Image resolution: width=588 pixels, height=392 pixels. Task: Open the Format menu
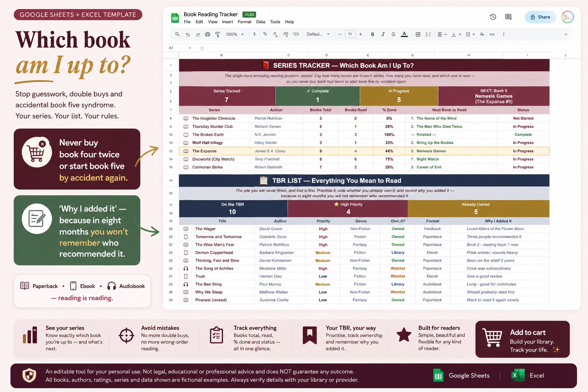click(x=245, y=22)
